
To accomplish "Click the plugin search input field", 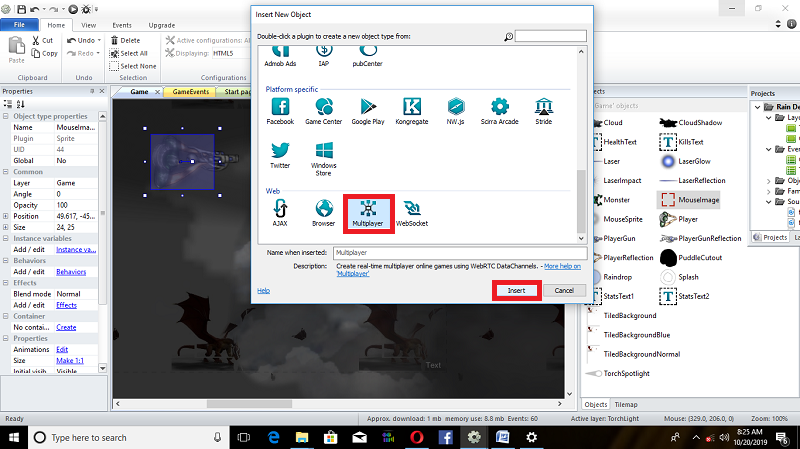I will point(551,36).
